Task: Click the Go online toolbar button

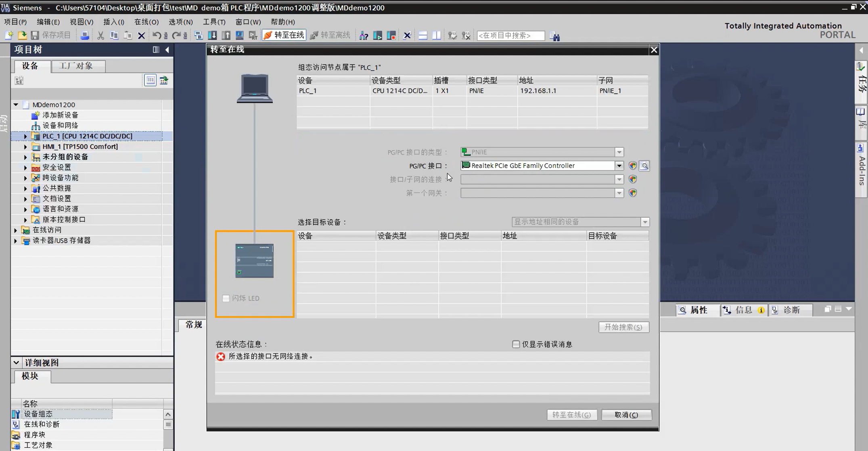Action: click(x=284, y=35)
